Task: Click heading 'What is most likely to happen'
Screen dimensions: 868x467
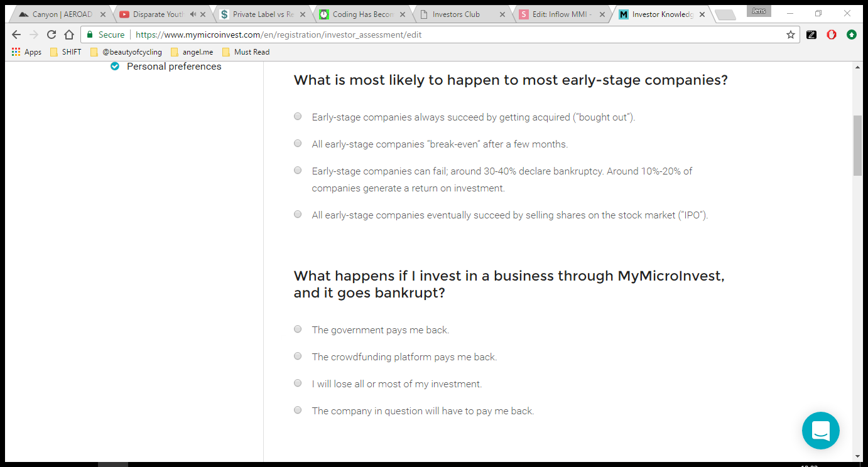Action: pos(511,80)
